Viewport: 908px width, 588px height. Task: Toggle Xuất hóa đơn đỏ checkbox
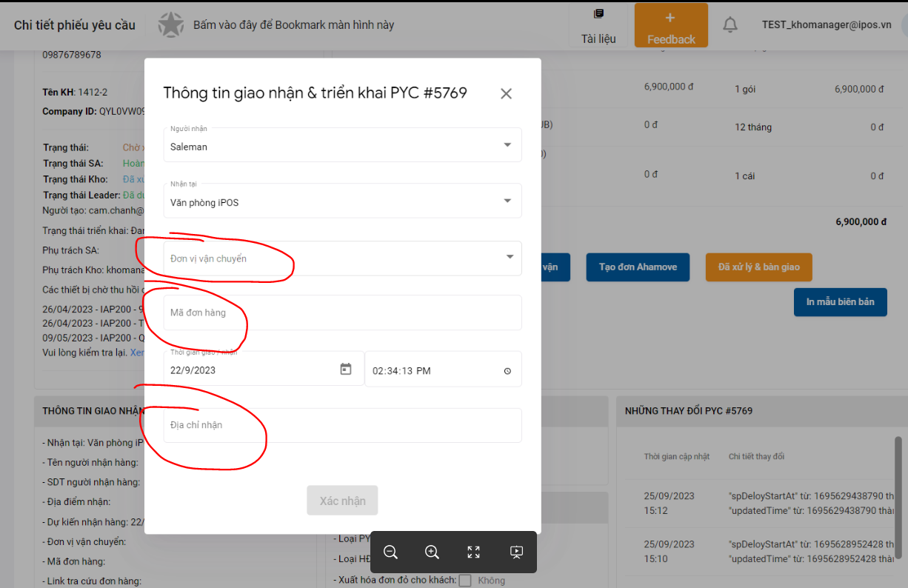pos(465,581)
